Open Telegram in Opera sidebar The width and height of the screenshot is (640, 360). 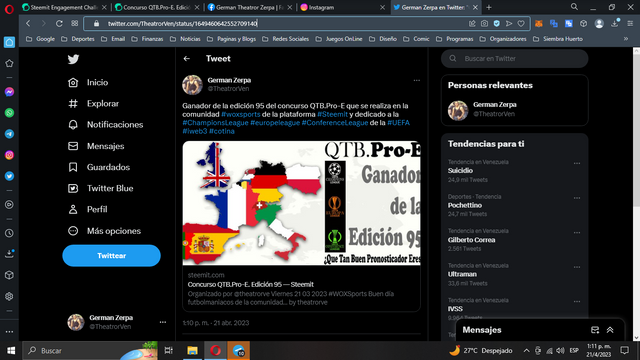click(9, 134)
